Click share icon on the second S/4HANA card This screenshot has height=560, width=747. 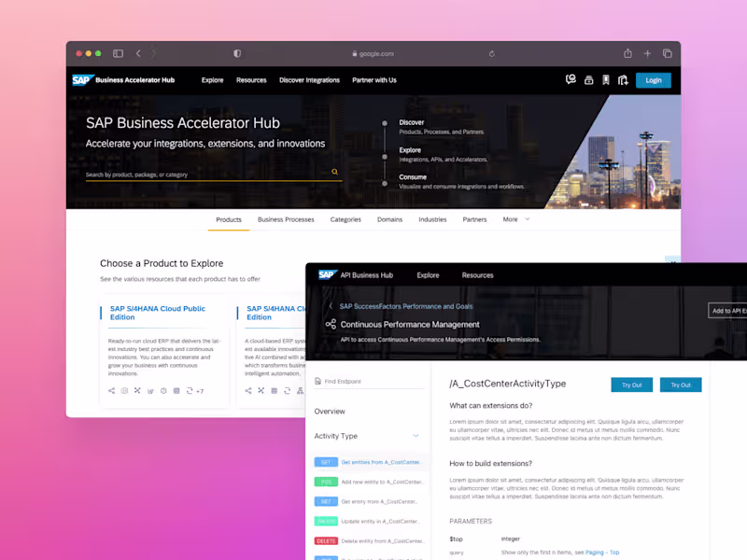[248, 390]
